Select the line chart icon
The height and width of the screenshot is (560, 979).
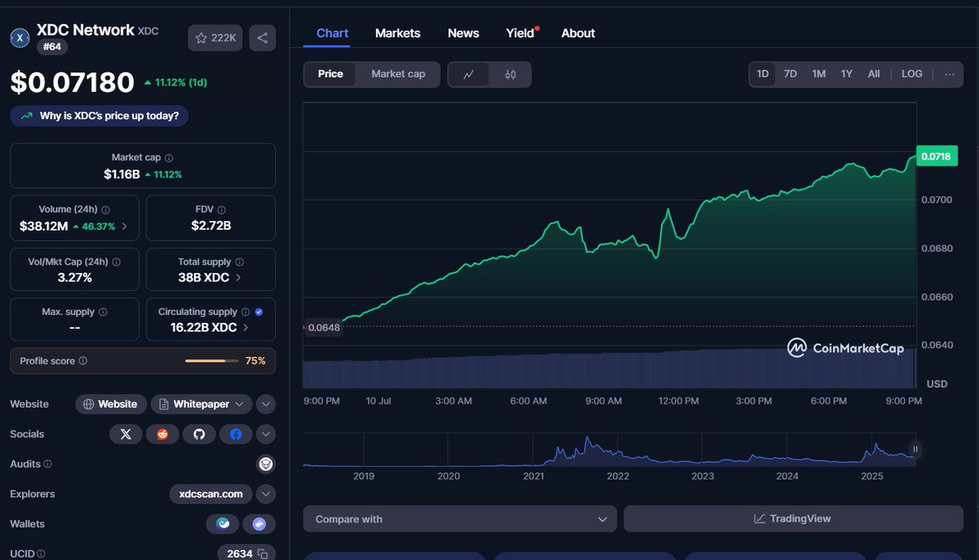point(468,74)
